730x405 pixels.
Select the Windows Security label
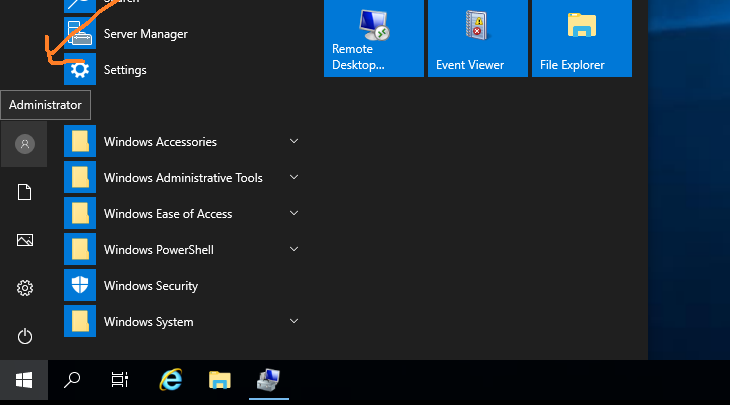click(x=151, y=286)
